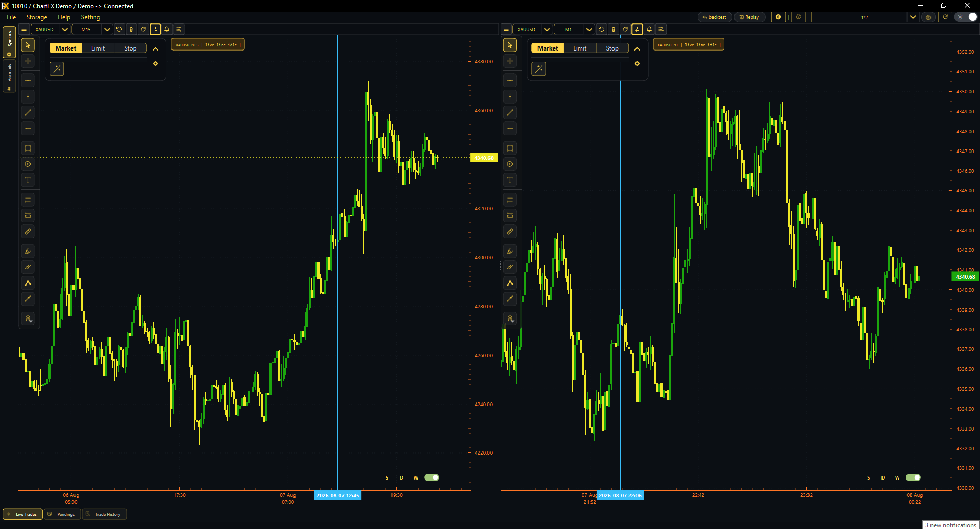Open hamburger menu of left chart

(x=24, y=29)
